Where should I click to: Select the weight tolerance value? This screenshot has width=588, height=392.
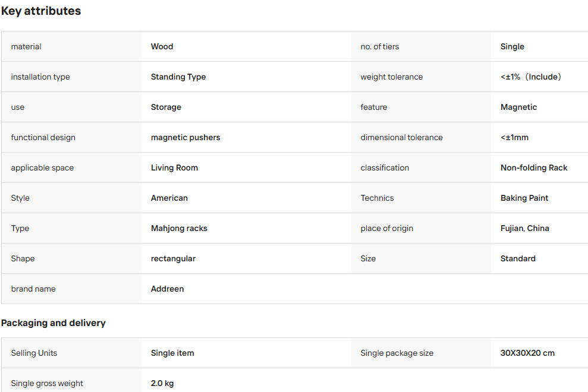[x=530, y=77]
